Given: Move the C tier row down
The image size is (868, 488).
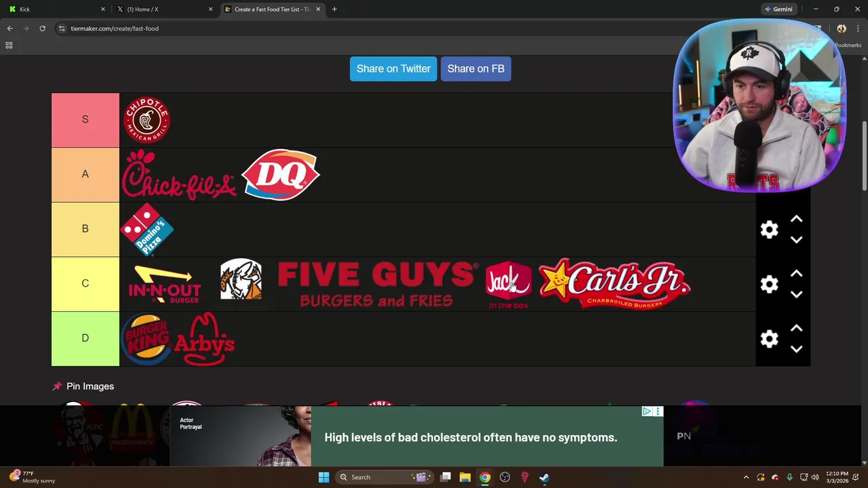Looking at the screenshot, I should 796,295.
